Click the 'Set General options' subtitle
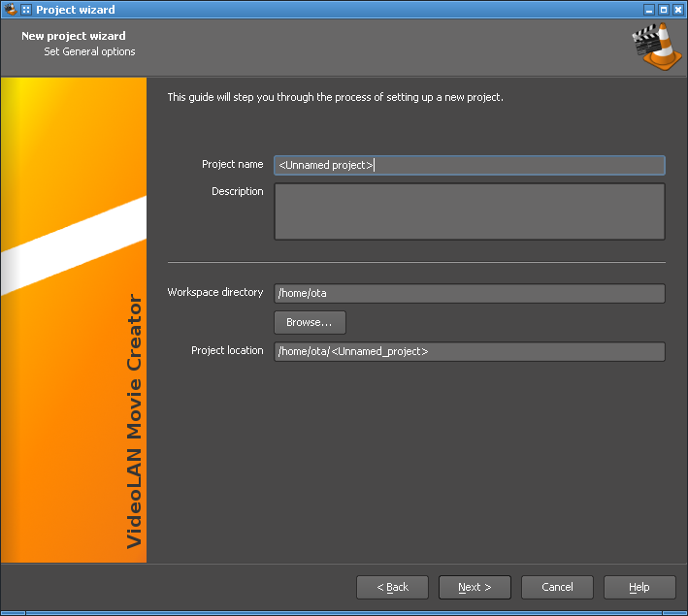 [89, 51]
